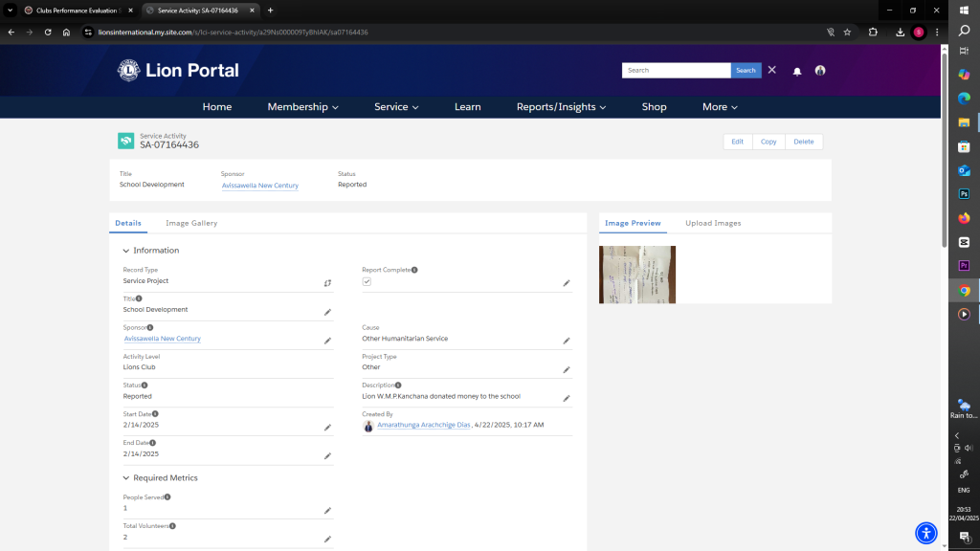Show info tooltip next to Start Date

(155, 413)
